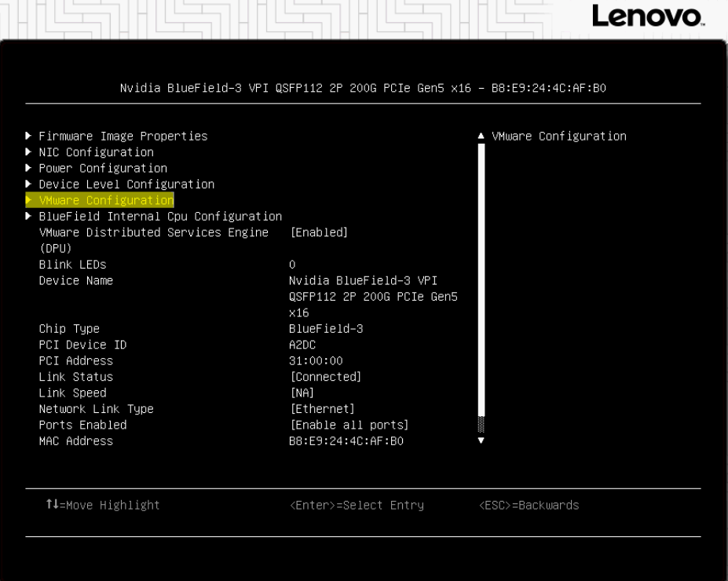Click Link Speed label
This screenshot has height=581, width=728.
pos(72,393)
